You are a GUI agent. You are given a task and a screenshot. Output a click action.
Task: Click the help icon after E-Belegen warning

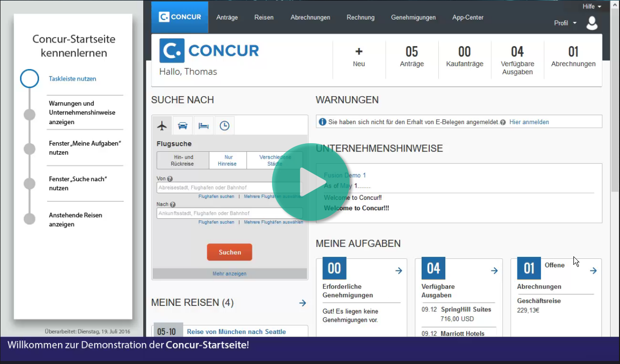(x=503, y=122)
